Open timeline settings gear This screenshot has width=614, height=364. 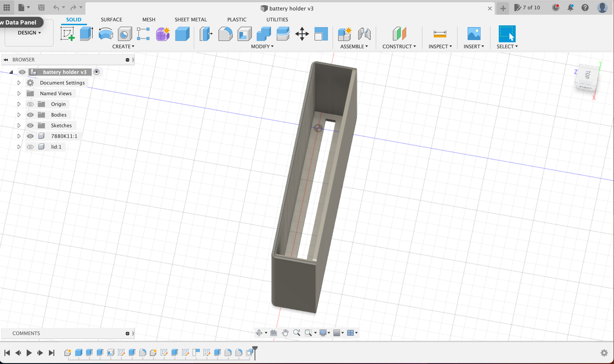tap(604, 353)
